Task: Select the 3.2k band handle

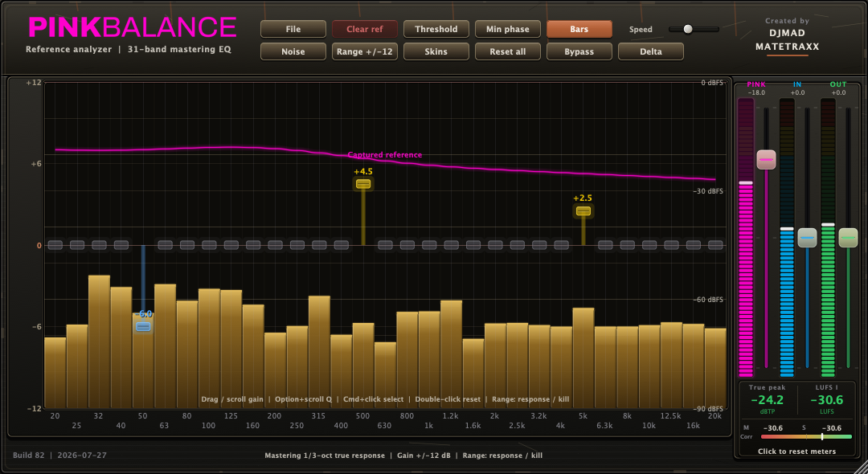Action: (x=540, y=245)
